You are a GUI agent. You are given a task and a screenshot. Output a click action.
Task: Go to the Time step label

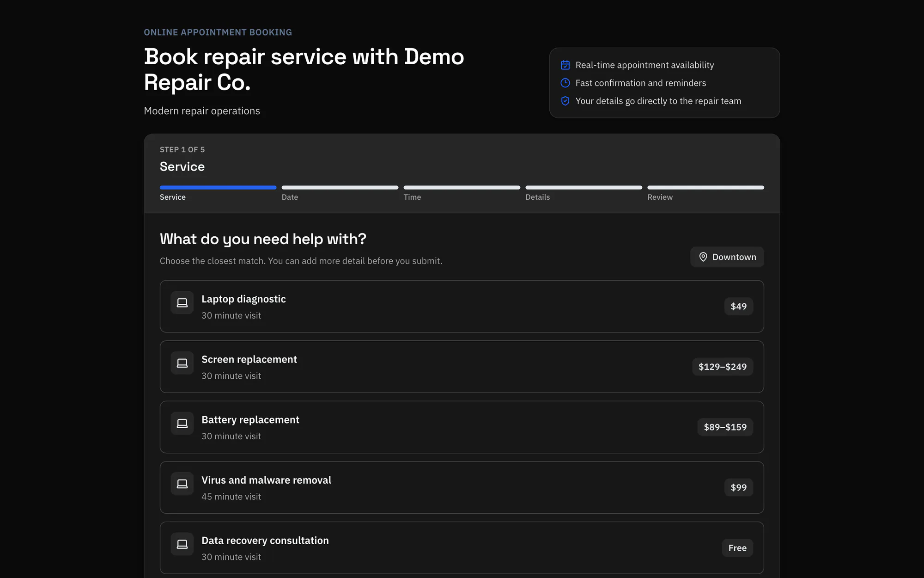(412, 197)
